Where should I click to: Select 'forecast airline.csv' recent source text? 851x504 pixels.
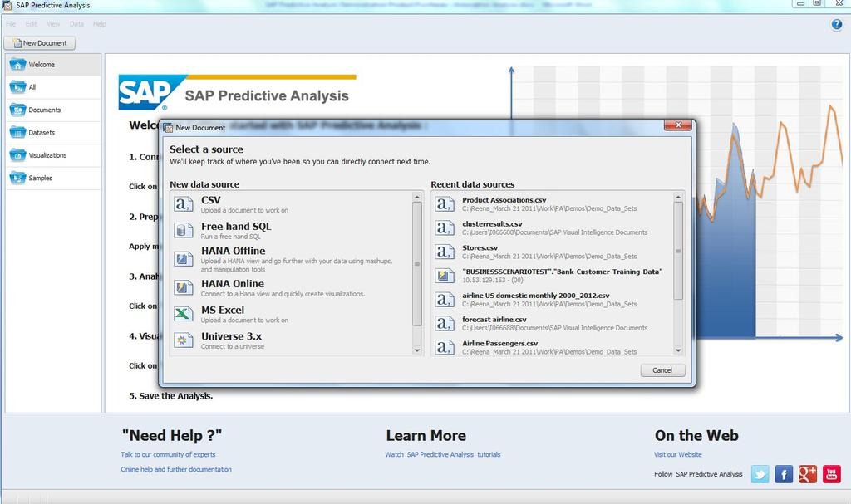pyautogui.click(x=494, y=320)
